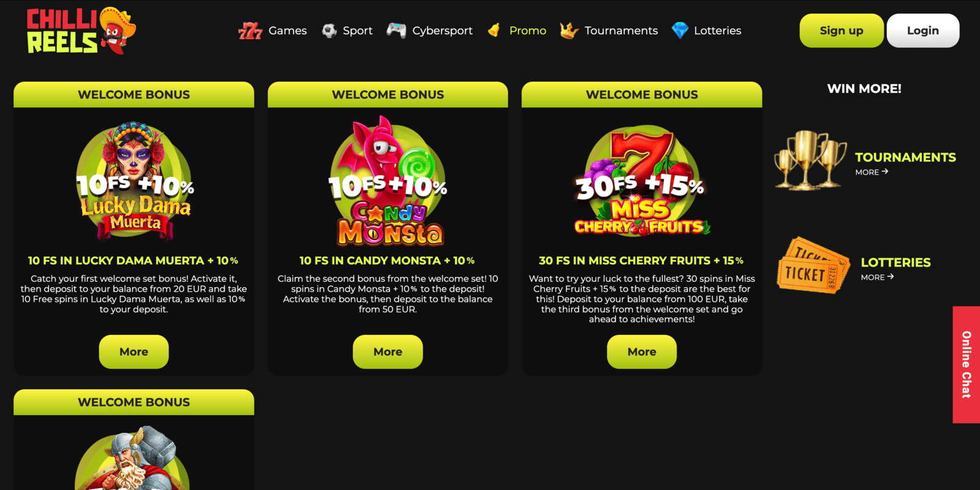Open the Online Chat side tab
Image resolution: width=980 pixels, height=490 pixels.
click(967, 364)
